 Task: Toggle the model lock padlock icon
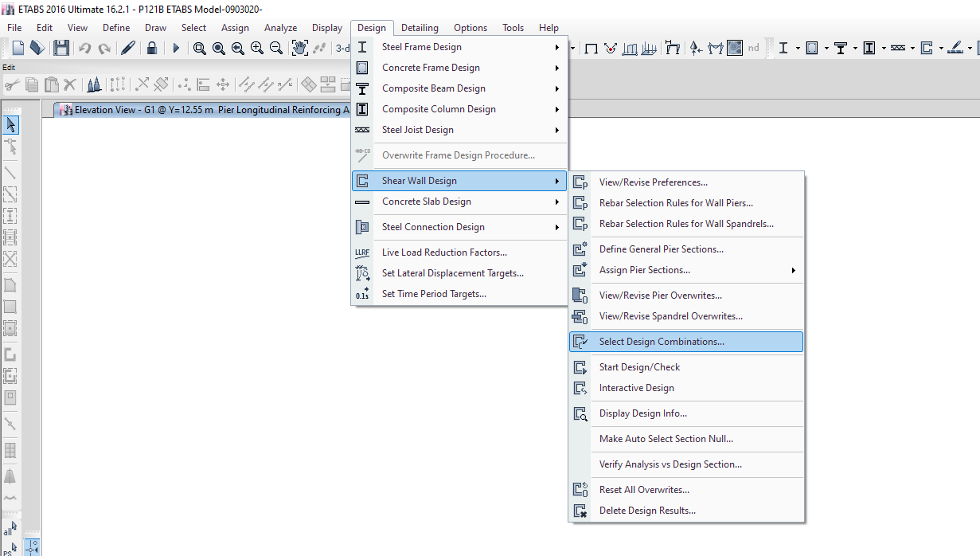[152, 48]
